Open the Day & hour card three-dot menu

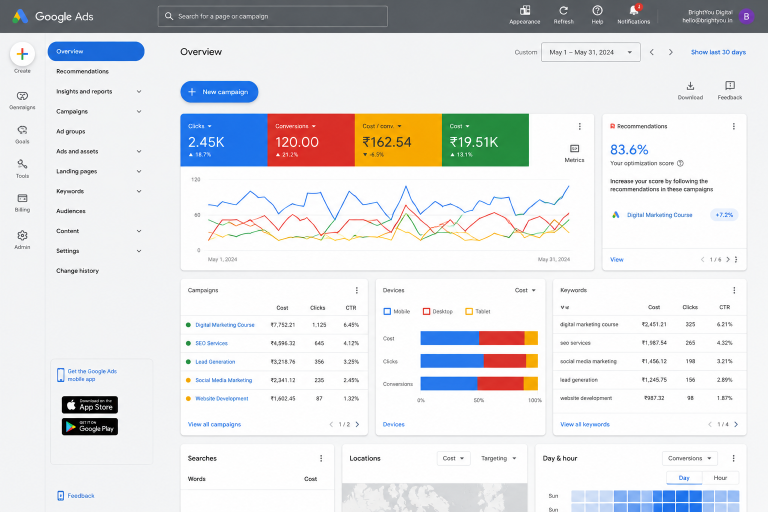pyautogui.click(x=733, y=458)
